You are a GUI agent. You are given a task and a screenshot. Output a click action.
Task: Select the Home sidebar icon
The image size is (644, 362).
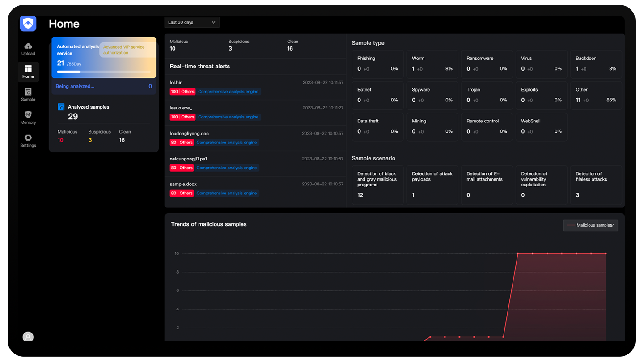(x=28, y=69)
